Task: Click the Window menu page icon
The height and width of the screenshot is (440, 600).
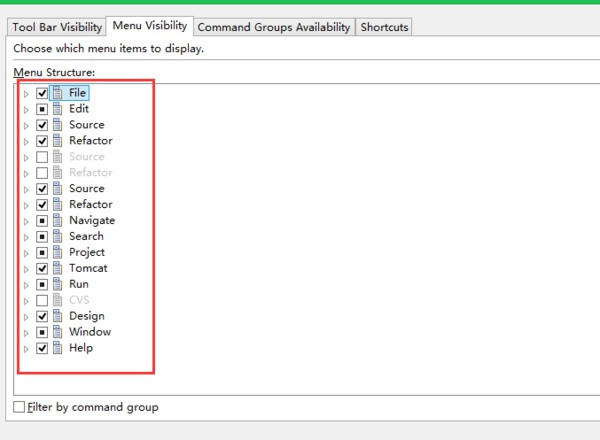Action: 57,332
